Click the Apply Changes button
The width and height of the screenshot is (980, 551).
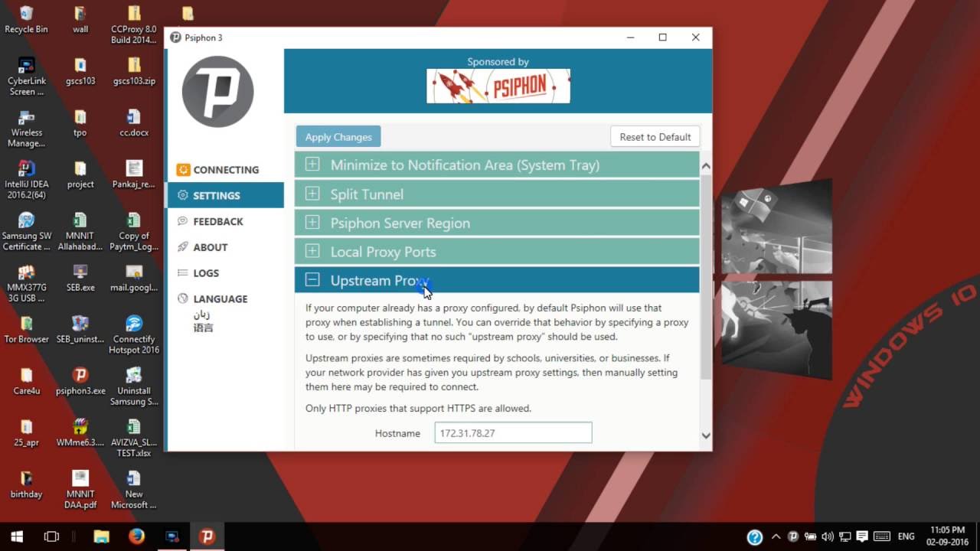338,137
